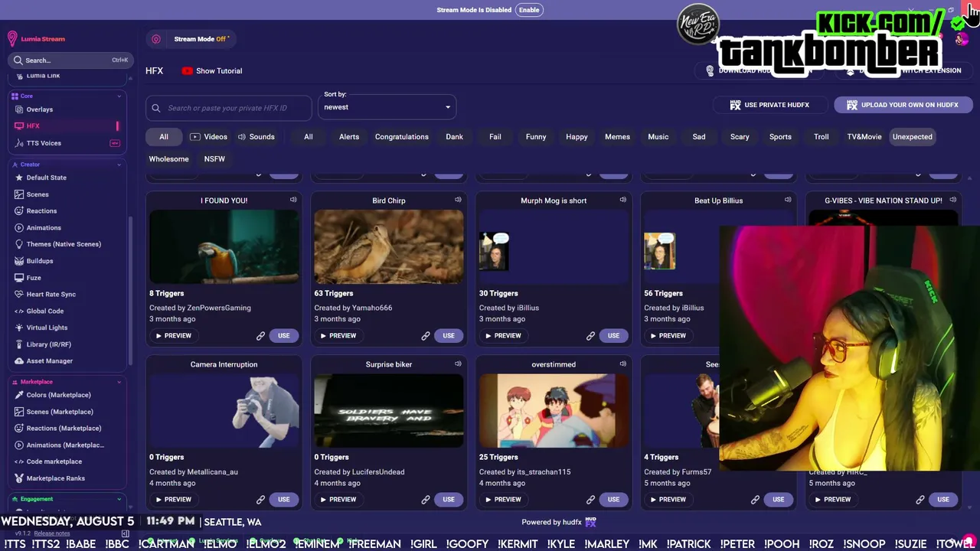Collapse the Creator section chevron
Screen dimensions: 980x551
coord(119,165)
